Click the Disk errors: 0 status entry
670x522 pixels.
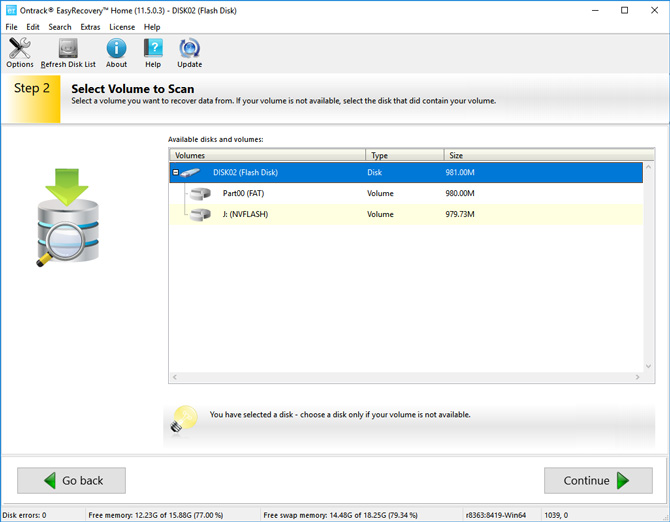[24, 515]
